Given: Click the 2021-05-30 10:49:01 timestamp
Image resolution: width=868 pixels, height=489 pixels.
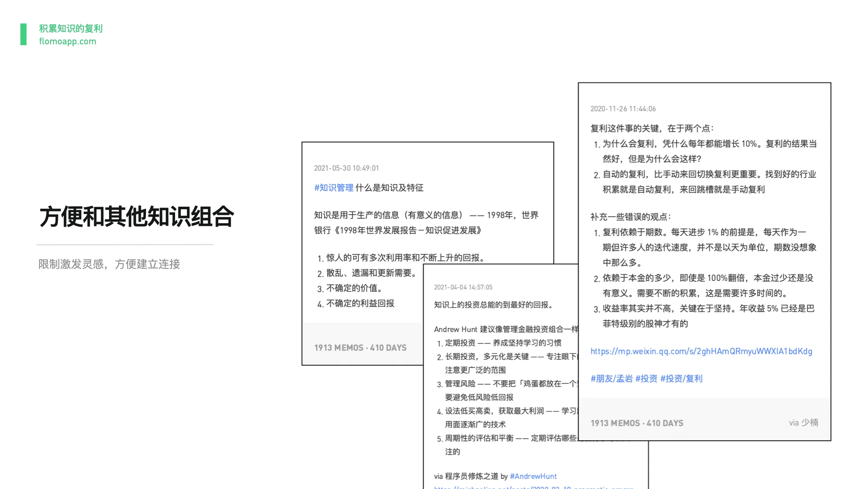Looking at the screenshot, I should point(346,168).
